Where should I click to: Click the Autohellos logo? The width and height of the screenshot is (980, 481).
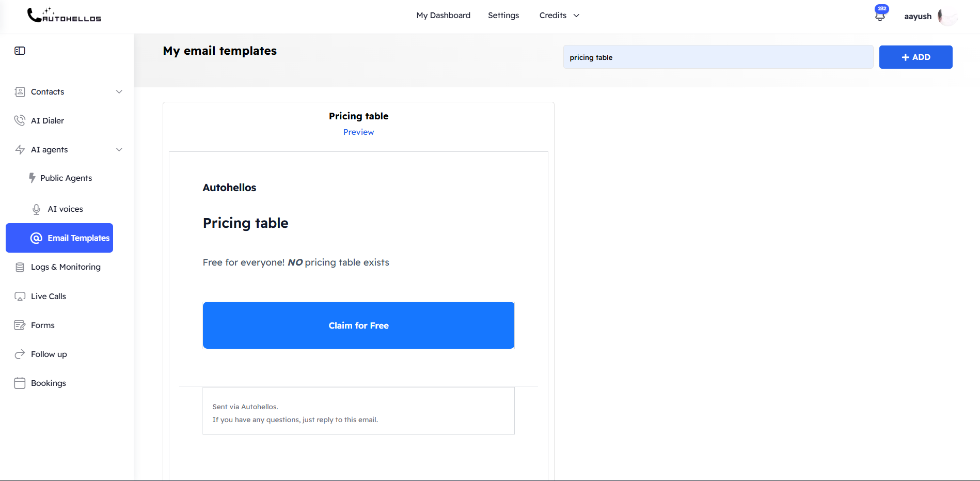pos(64,15)
